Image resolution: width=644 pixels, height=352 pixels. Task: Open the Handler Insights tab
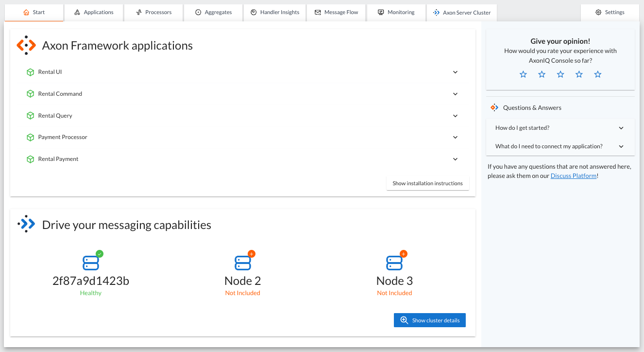point(275,13)
